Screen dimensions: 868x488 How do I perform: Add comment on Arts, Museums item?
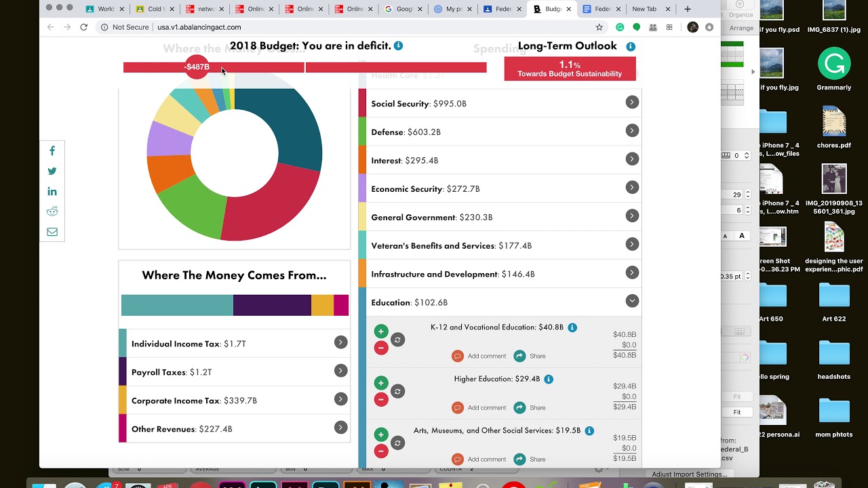click(x=479, y=459)
